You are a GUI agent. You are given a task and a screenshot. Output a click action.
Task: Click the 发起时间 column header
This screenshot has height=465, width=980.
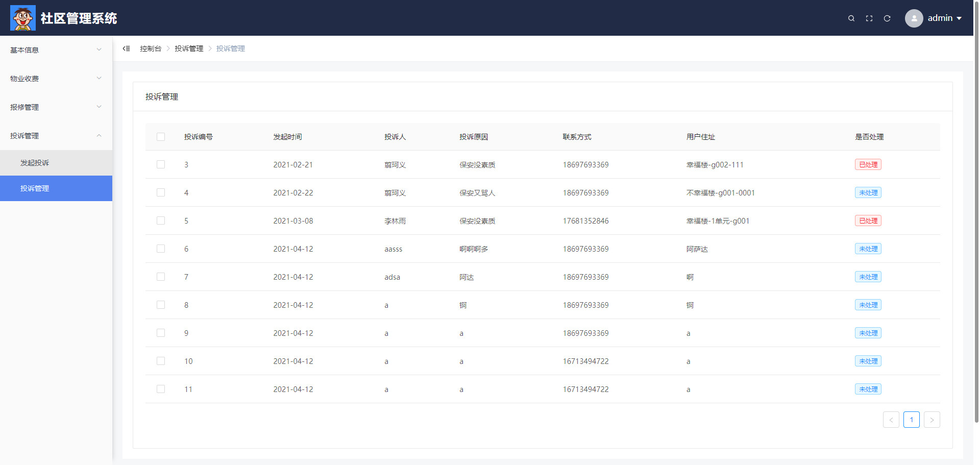click(x=287, y=137)
